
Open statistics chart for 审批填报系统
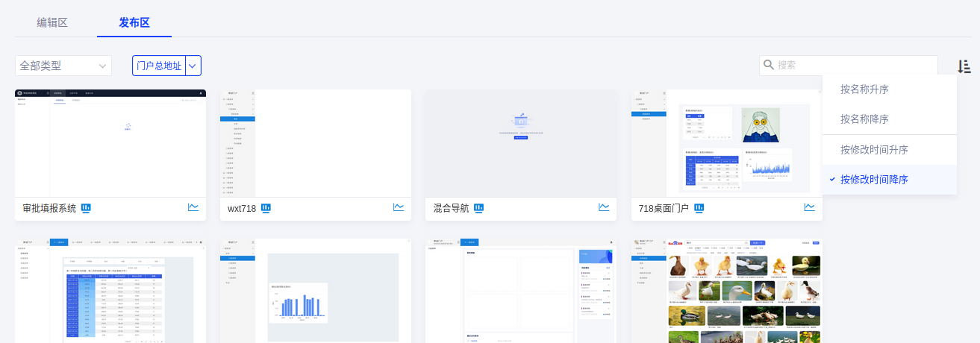tap(193, 207)
